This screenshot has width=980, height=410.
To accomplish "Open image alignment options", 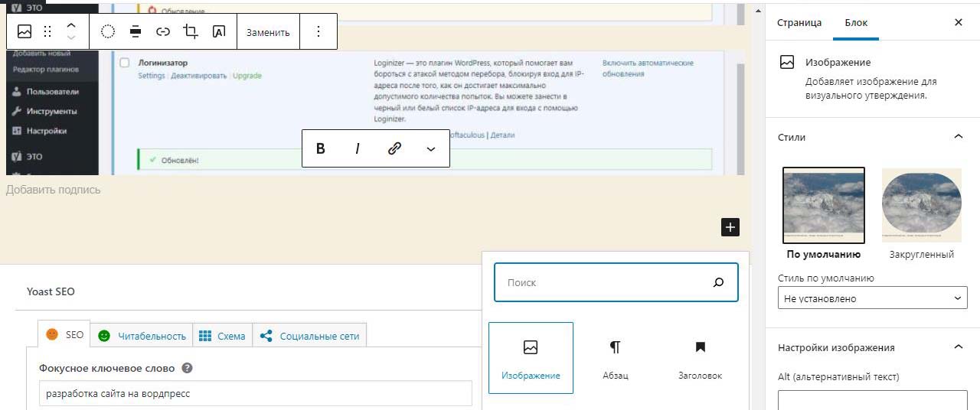I will (136, 31).
